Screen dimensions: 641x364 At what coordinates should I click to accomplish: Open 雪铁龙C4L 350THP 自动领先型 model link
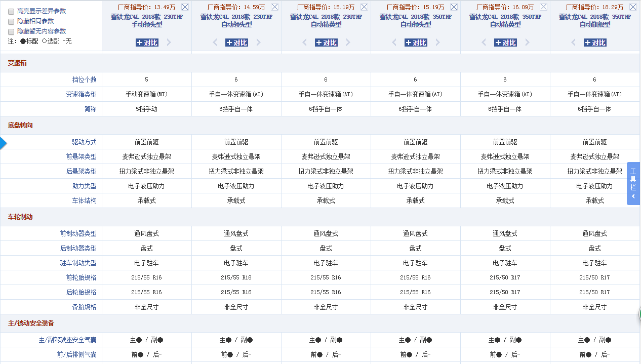pyautogui.click(x=416, y=20)
